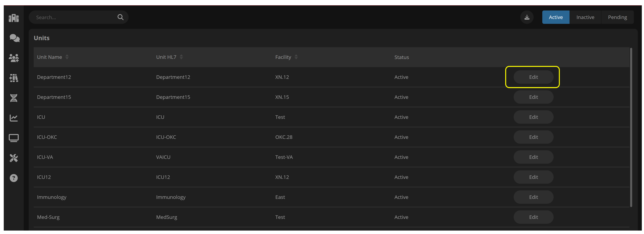Click the search magnifier icon
The height and width of the screenshot is (234, 644).
pyautogui.click(x=120, y=17)
